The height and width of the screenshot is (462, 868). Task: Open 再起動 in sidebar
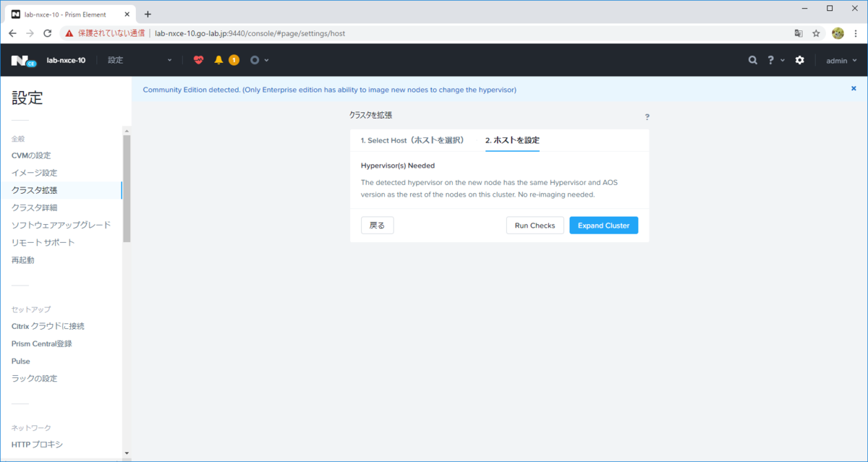pyautogui.click(x=22, y=260)
